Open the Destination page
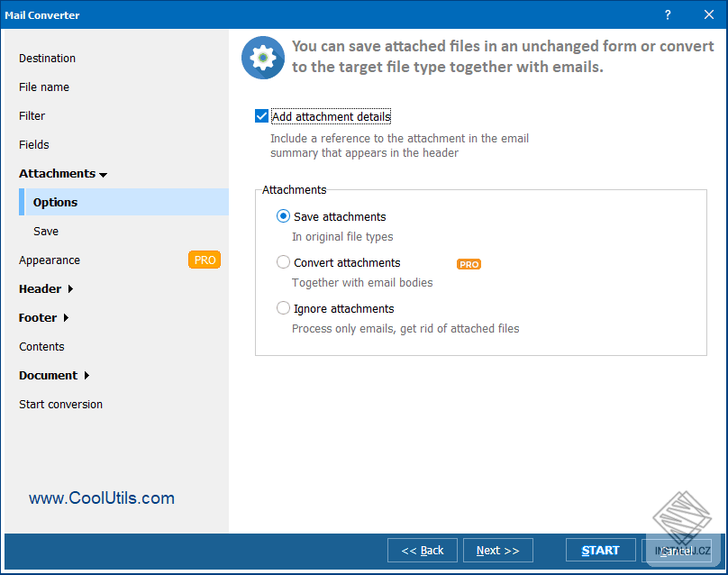The height and width of the screenshot is (575, 728). coord(47,58)
